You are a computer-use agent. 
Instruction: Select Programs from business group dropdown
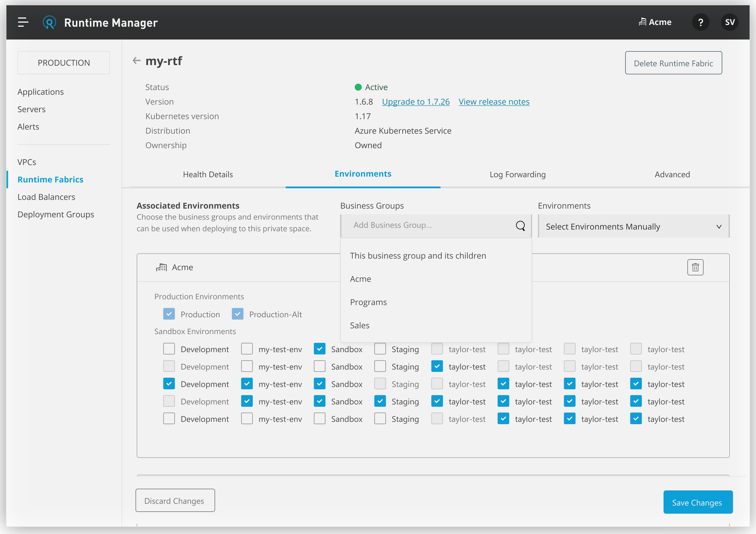(x=369, y=302)
